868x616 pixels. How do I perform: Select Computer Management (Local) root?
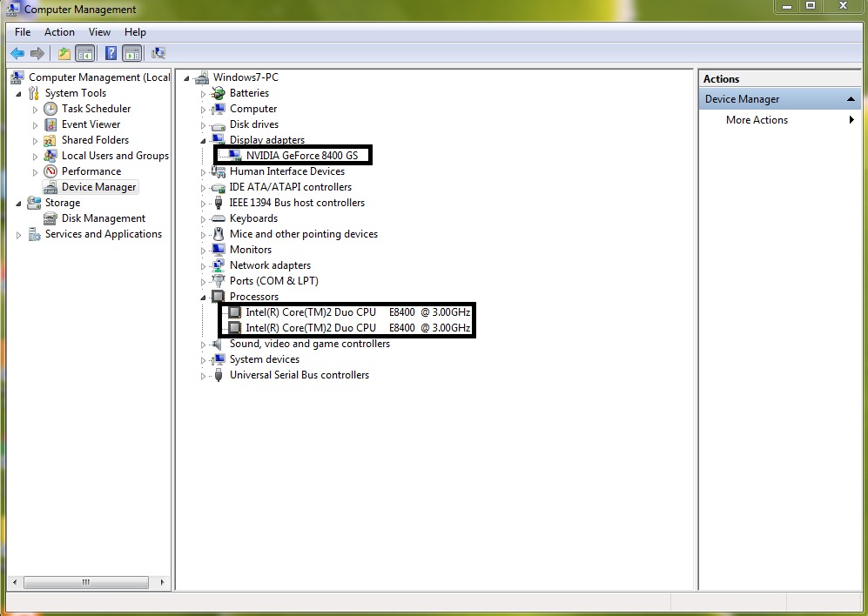tap(99, 77)
